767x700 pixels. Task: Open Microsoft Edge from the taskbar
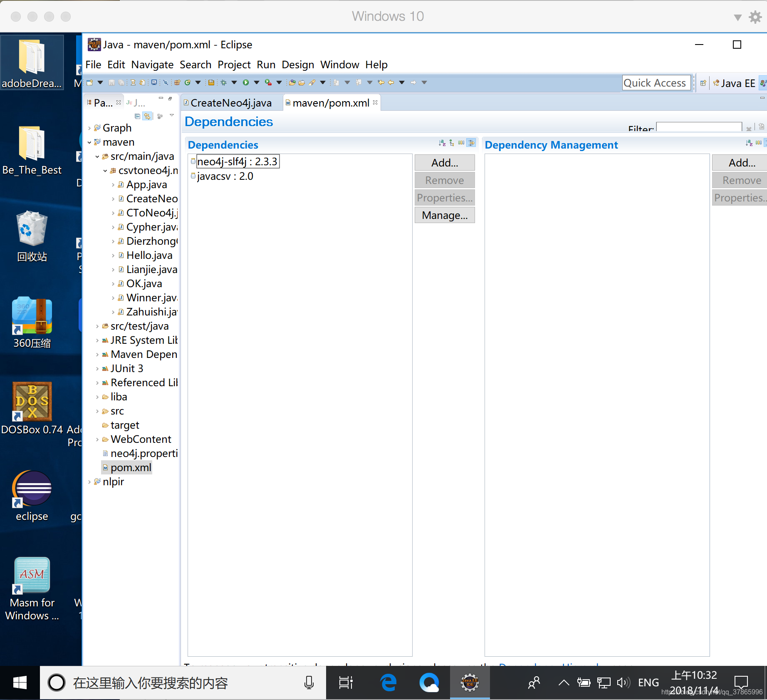(x=388, y=683)
